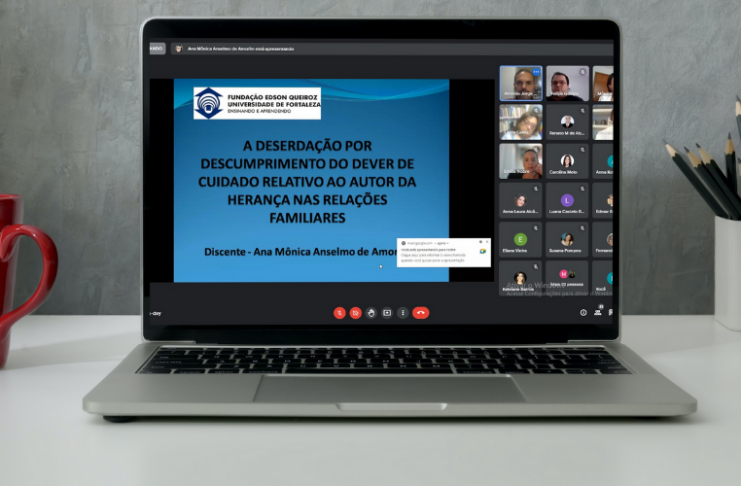Select the Anna Laura participant tile

[521, 201]
